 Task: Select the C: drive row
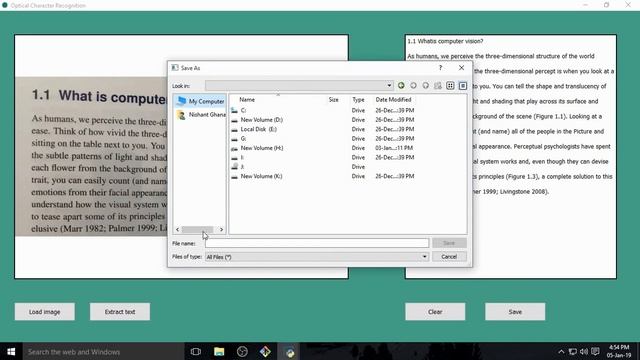coord(322,110)
